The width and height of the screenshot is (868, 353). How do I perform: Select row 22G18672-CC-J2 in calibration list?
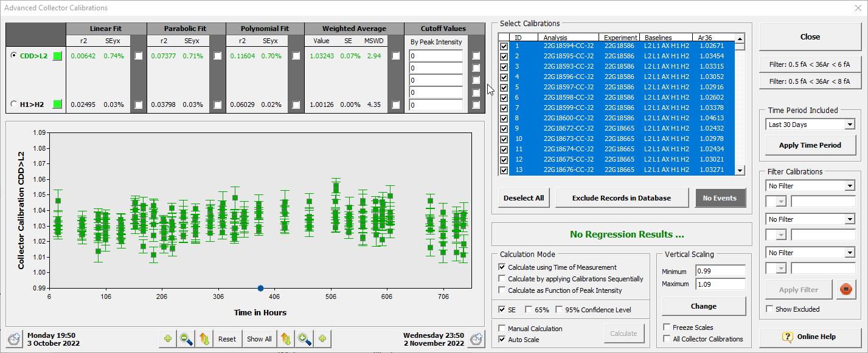(621, 128)
